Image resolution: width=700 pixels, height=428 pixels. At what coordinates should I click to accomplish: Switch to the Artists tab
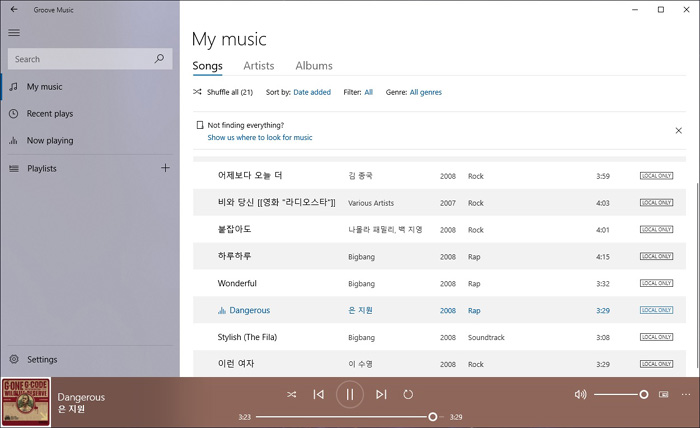click(x=258, y=66)
